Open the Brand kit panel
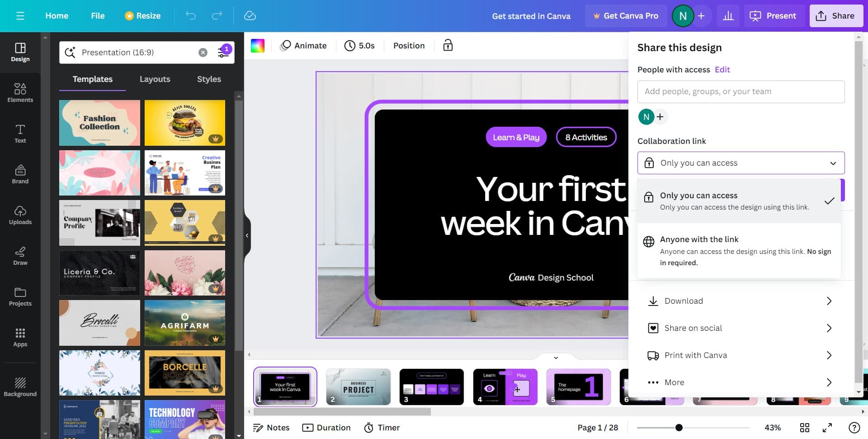This screenshot has width=868, height=439. (20, 174)
